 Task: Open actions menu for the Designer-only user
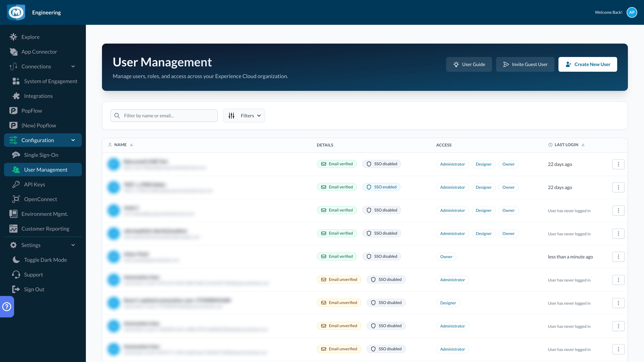(618, 303)
